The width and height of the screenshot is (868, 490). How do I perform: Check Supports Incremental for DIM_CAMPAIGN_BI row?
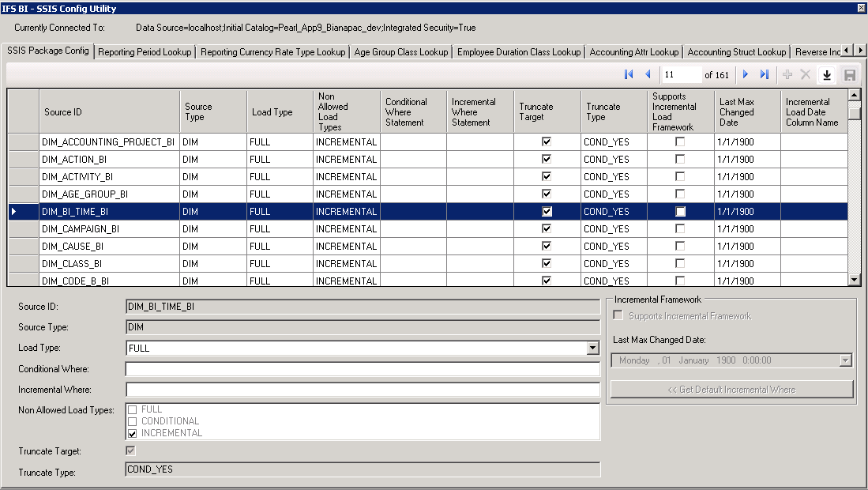pyautogui.click(x=680, y=228)
